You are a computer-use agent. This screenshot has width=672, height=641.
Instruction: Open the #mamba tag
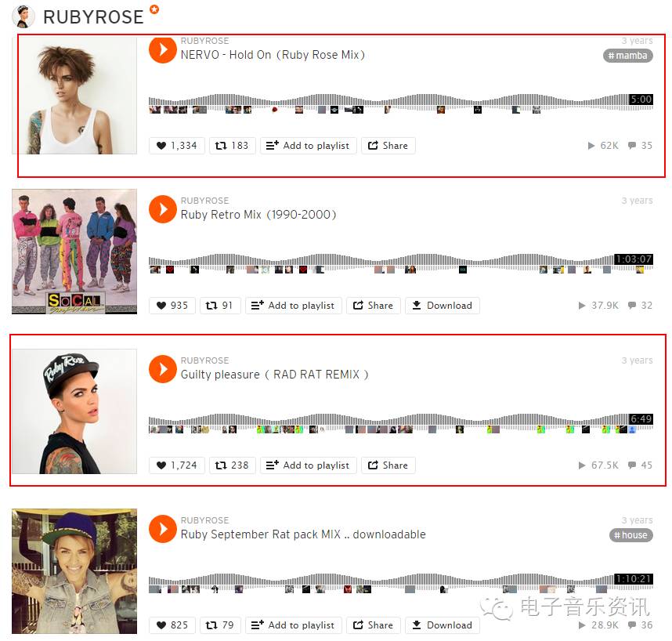tap(628, 56)
